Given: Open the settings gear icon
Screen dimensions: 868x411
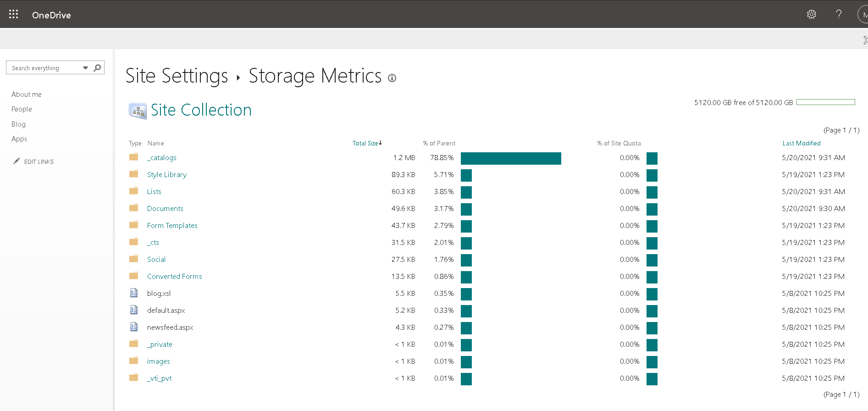Looking at the screenshot, I should tap(811, 14).
